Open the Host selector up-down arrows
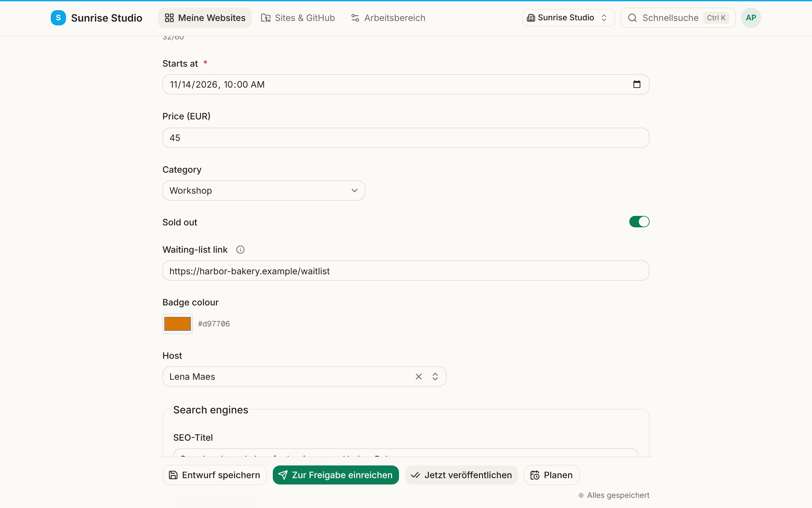Image resolution: width=812 pixels, height=508 pixels. (435, 377)
